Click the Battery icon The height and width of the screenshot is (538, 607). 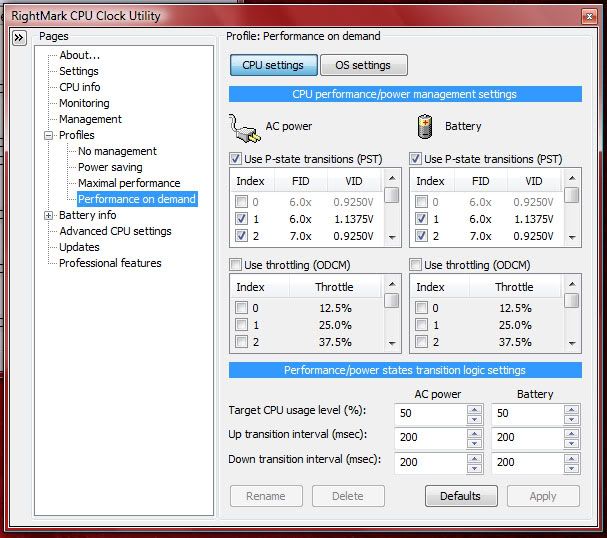point(425,126)
